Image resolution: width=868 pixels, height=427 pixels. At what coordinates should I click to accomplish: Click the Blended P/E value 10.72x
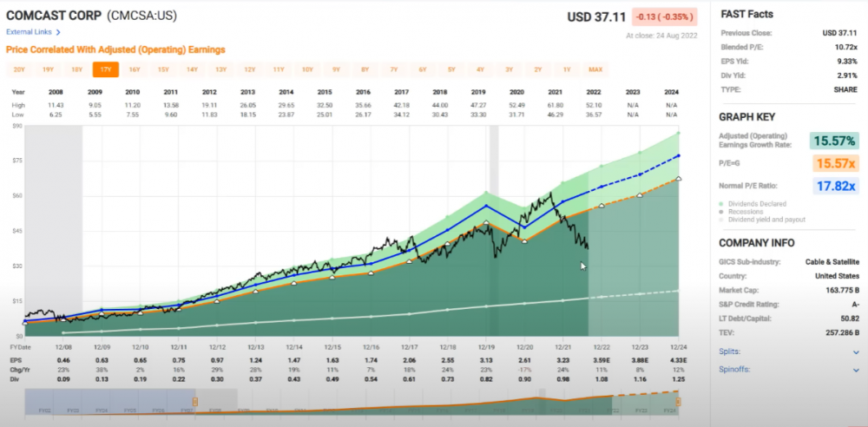click(845, 47)
